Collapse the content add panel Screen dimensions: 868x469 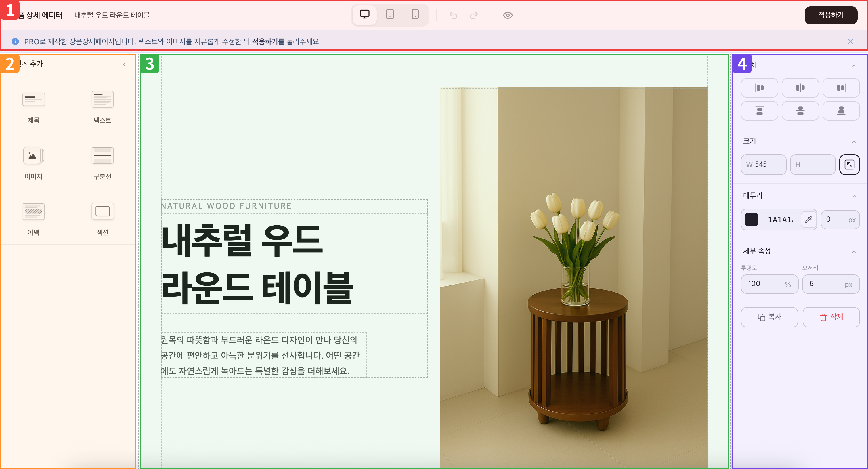[x=124, y=64]
